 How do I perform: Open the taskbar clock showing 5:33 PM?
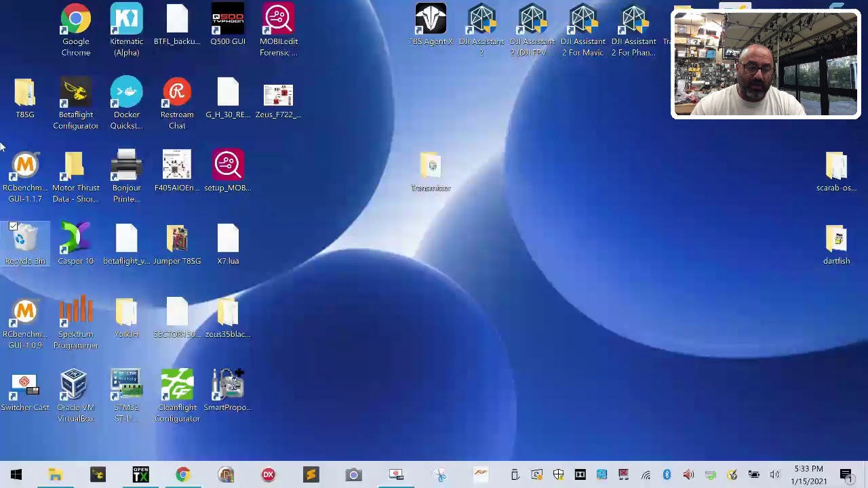pyautogui.click(x=808, y=475)
